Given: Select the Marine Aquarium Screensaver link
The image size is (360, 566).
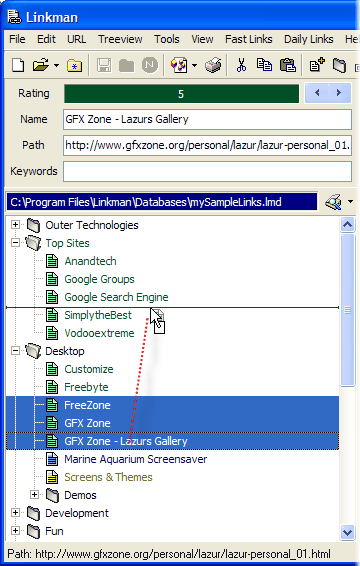Looking at the screenshot, I should pyautogui.click(x=136, y=460).
